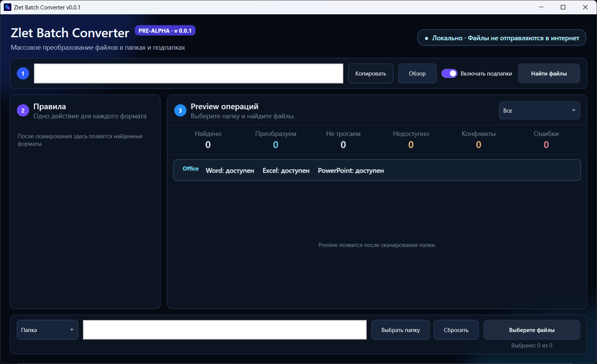597x364 pixels.
Task: Toggle the Включать подпапки switch
Action: coord(449,73)
